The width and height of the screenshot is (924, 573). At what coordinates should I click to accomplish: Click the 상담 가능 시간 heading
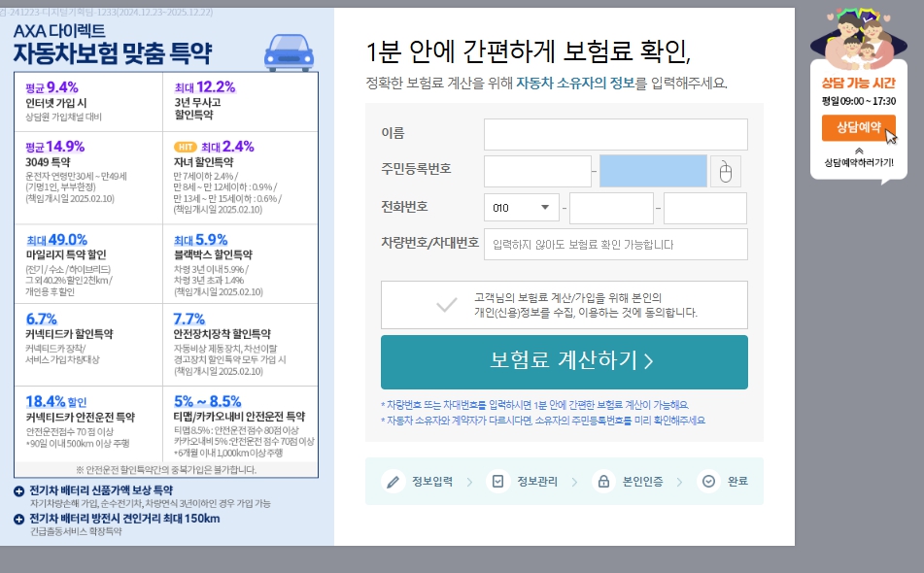(859, 83)
